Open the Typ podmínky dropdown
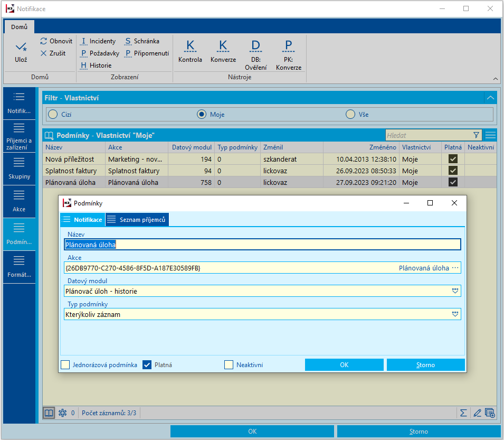 (x=455, y=314)
